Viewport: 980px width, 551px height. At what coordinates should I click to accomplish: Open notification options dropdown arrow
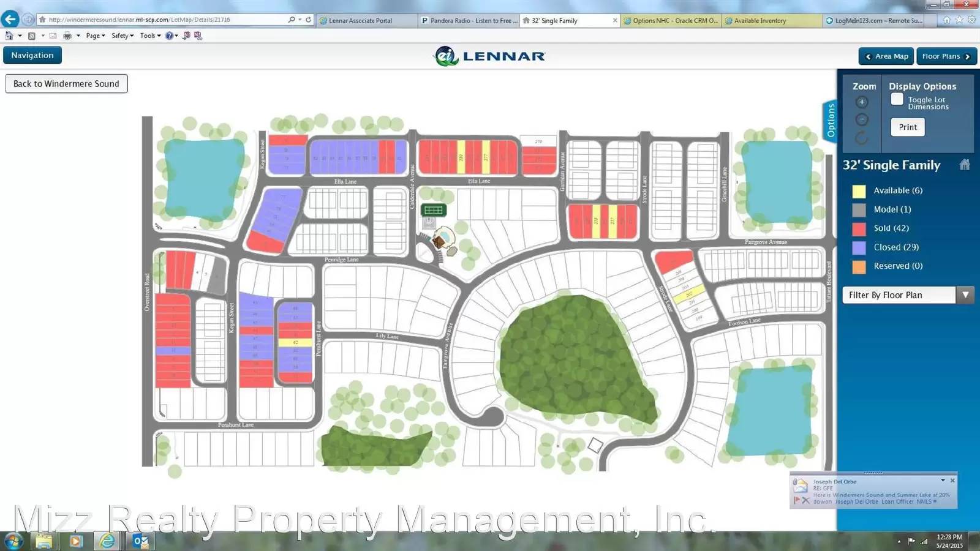click(943, 480)
